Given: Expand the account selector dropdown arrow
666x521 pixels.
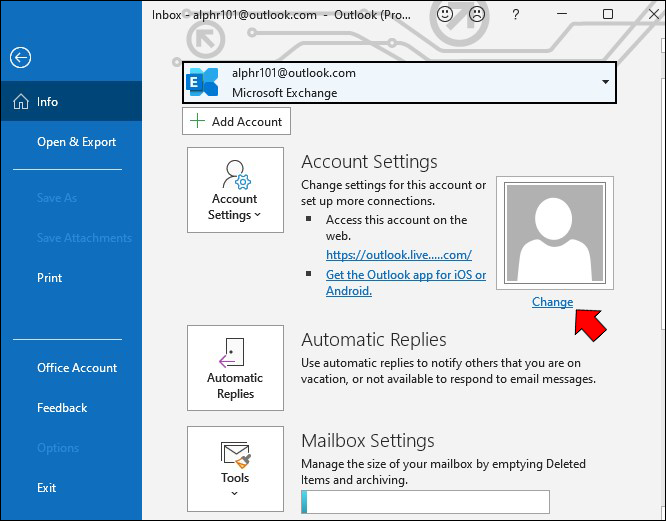Looking at the screenshot, I should [605, 82].
